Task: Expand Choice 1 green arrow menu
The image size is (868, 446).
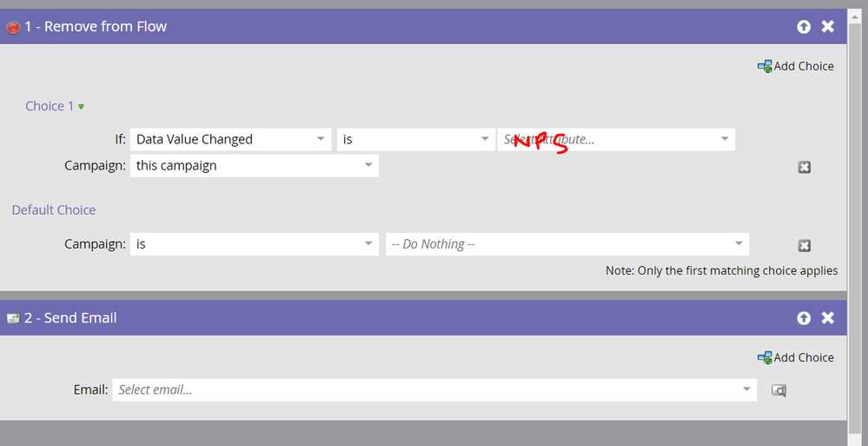Action: tap(82, 106)
